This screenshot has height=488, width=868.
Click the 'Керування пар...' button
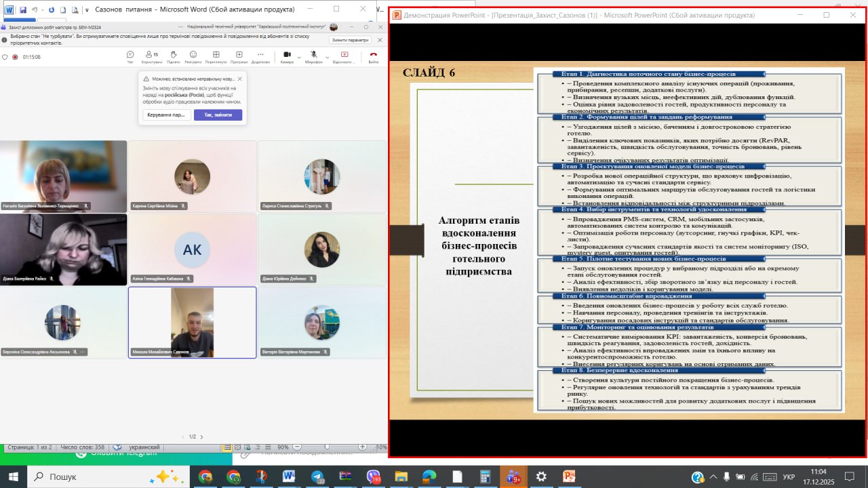pos(166,115)
